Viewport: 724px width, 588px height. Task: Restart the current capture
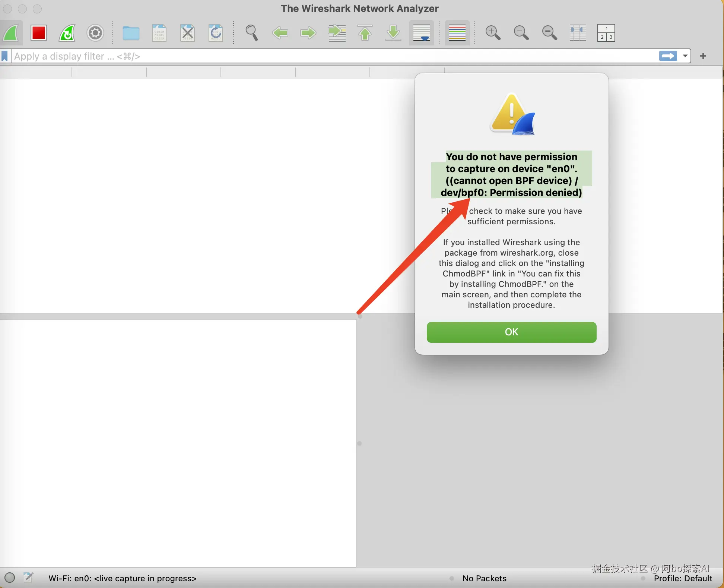[x=67, y=33]
